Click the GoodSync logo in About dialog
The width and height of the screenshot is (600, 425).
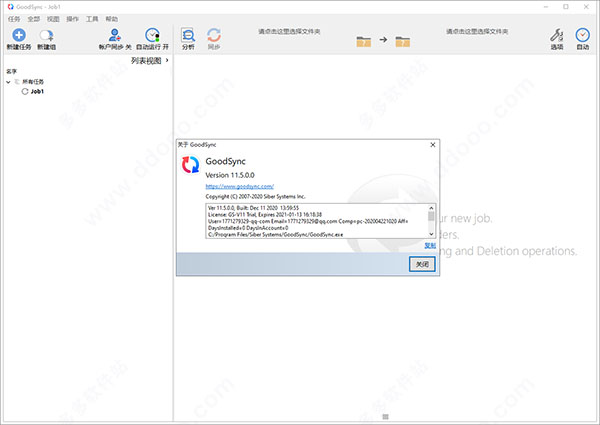pos(190,164)
